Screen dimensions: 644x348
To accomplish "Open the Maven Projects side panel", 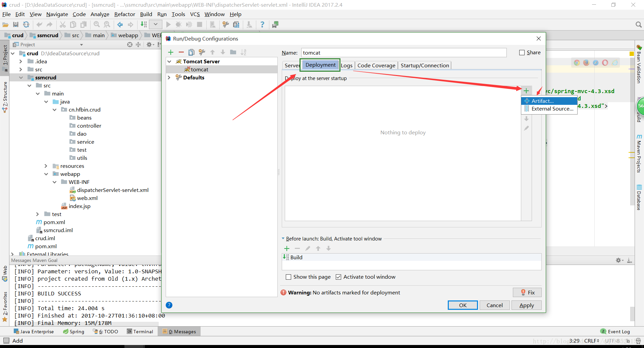I will (639, 153).
